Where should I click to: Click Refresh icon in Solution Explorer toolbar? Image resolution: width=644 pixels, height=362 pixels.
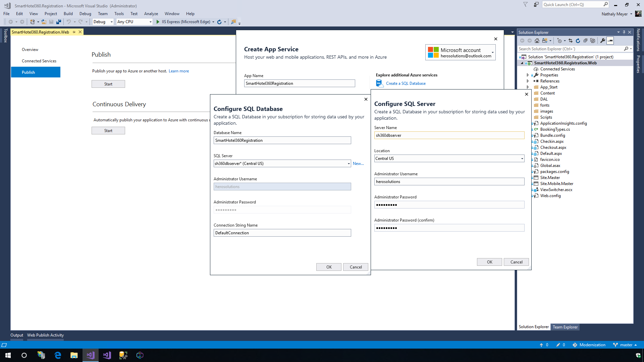(578, 41)
